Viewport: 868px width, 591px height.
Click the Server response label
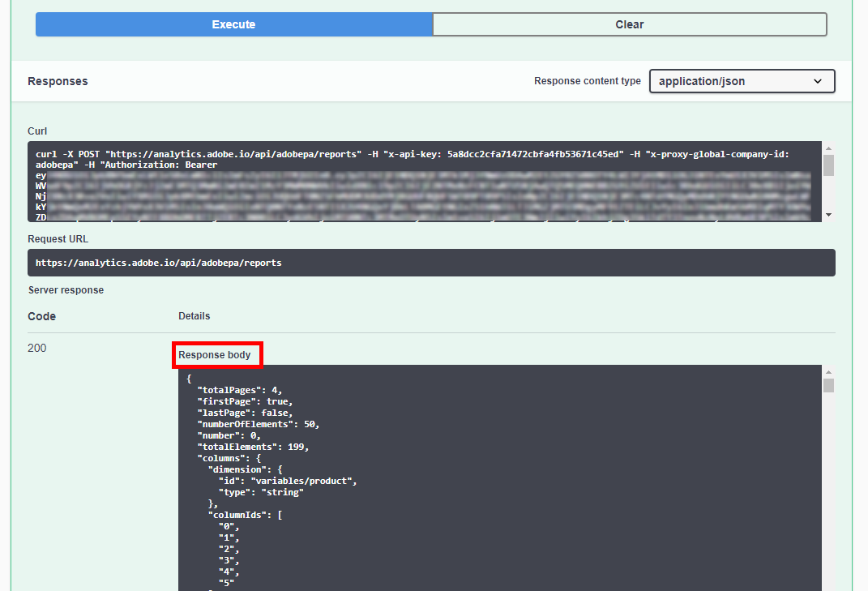[x=66, y=289]
